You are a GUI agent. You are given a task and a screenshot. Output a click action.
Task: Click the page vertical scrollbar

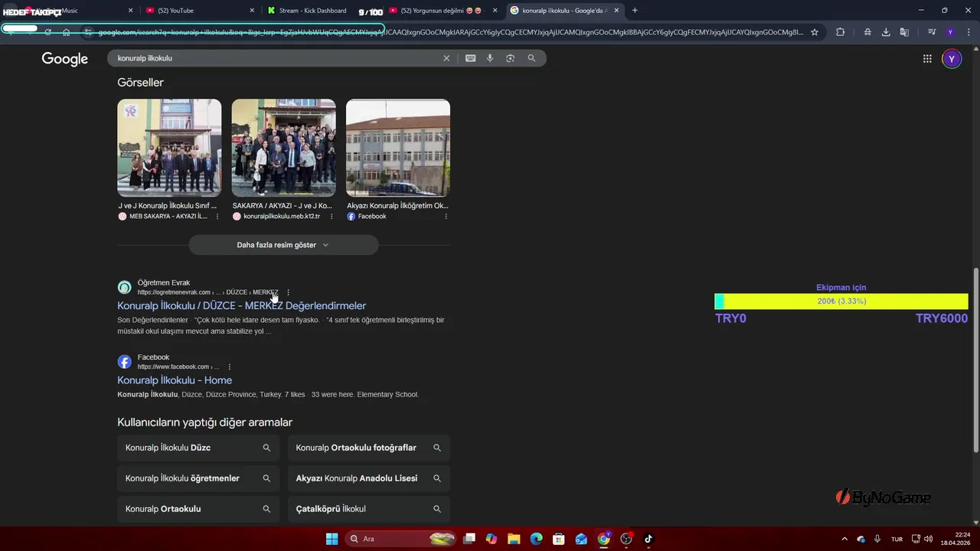pos(975,360)
